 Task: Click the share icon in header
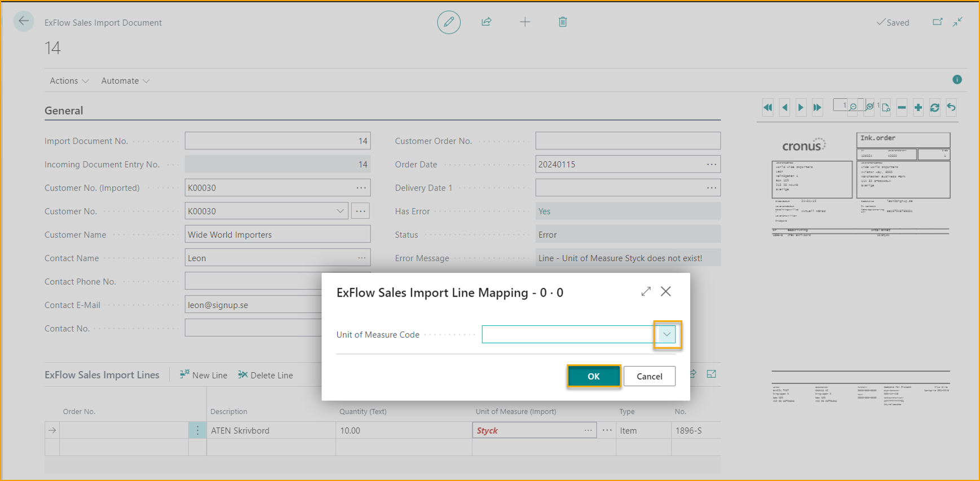coord(487,22)
